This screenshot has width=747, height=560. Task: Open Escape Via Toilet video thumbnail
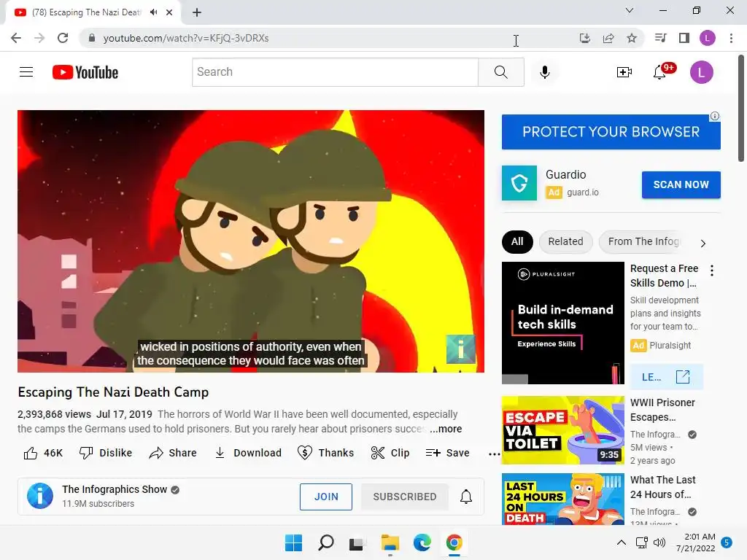(x=562, y=430)
